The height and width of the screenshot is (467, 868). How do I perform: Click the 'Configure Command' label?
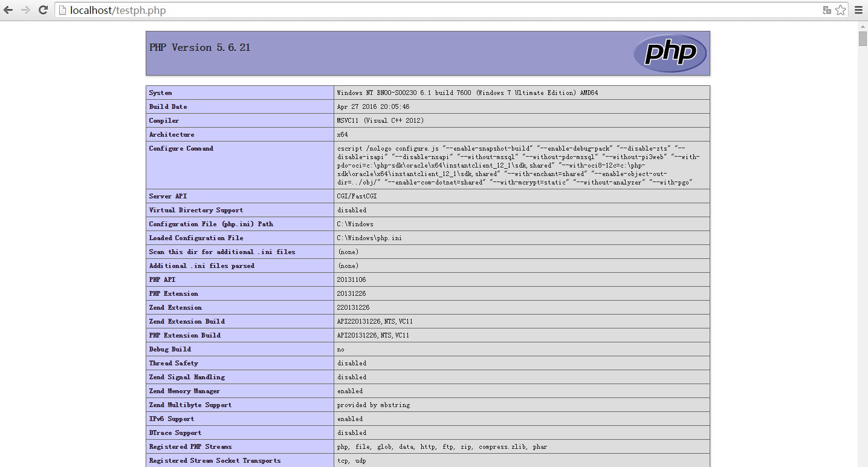[x=181, y=148]
